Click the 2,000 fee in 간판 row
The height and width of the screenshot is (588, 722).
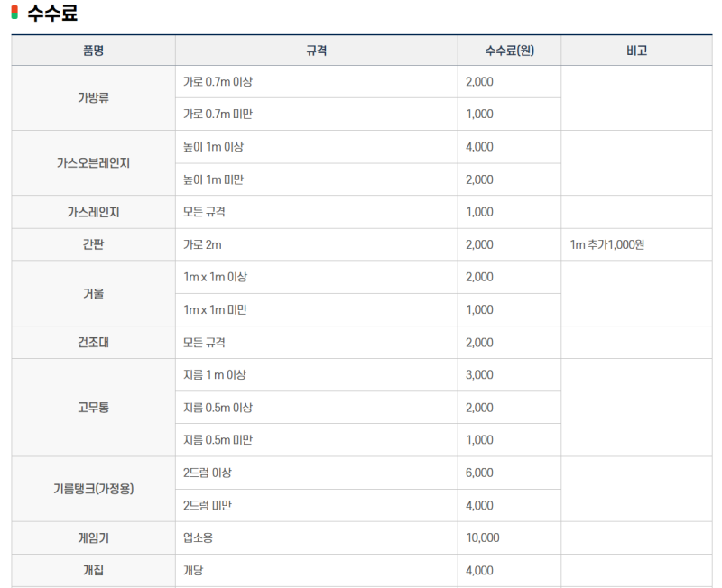[479, 244]
